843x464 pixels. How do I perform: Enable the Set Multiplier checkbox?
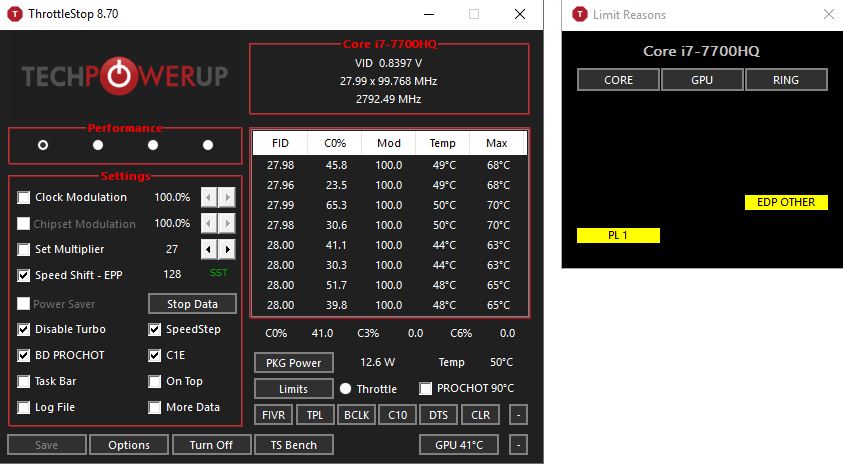click(24, 249)
